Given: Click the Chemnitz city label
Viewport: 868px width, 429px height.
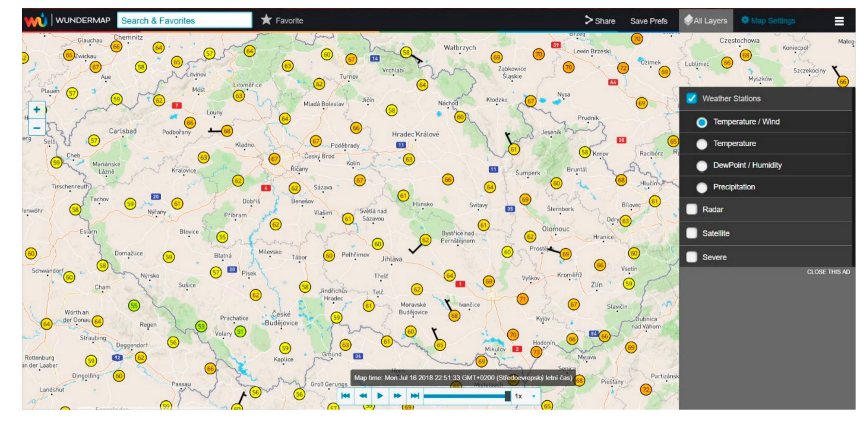Looking at the screenshot, I should 128,37.
